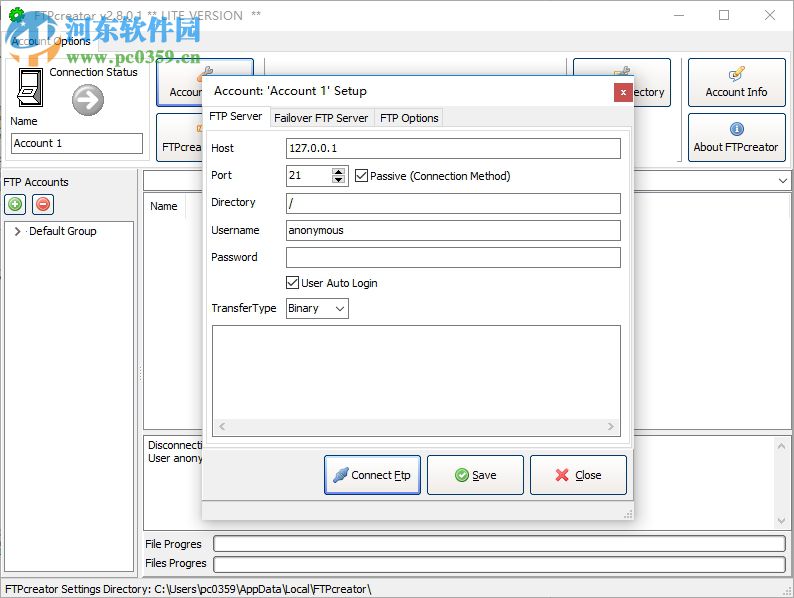This screenshot has height=598, width=794.
Task: Click Connect Ftp button
Action: 372,475
